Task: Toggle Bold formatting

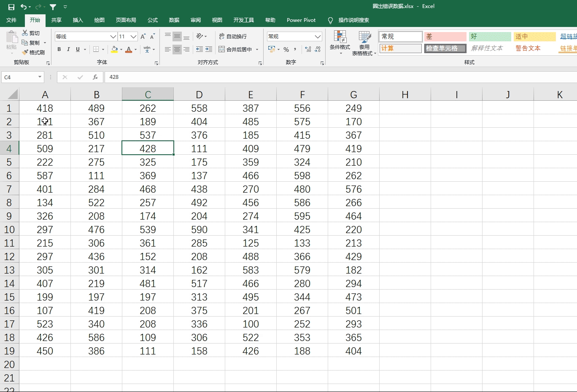Action: [x=59, y=49]
